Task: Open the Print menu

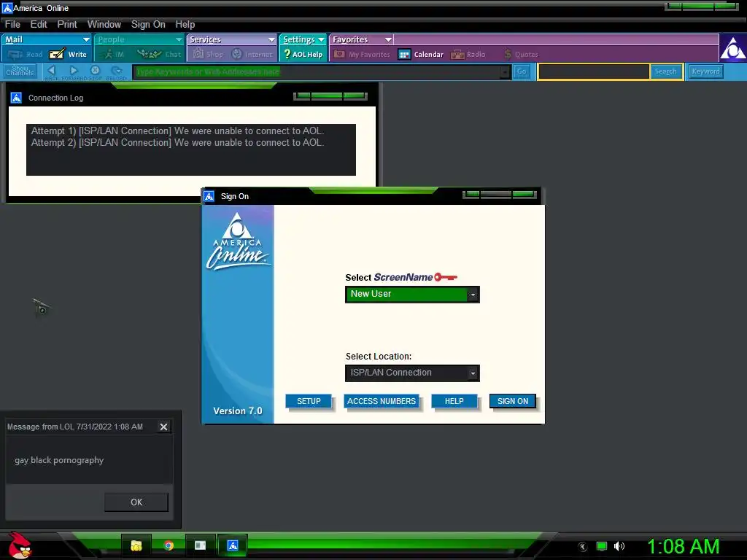Action: [x=67, y=24]
